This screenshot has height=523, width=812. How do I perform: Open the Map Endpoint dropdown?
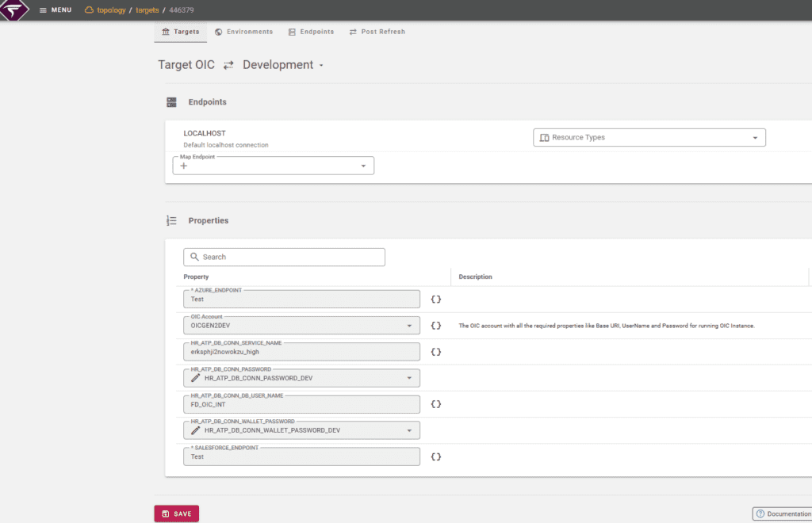[x=274, y=166]
